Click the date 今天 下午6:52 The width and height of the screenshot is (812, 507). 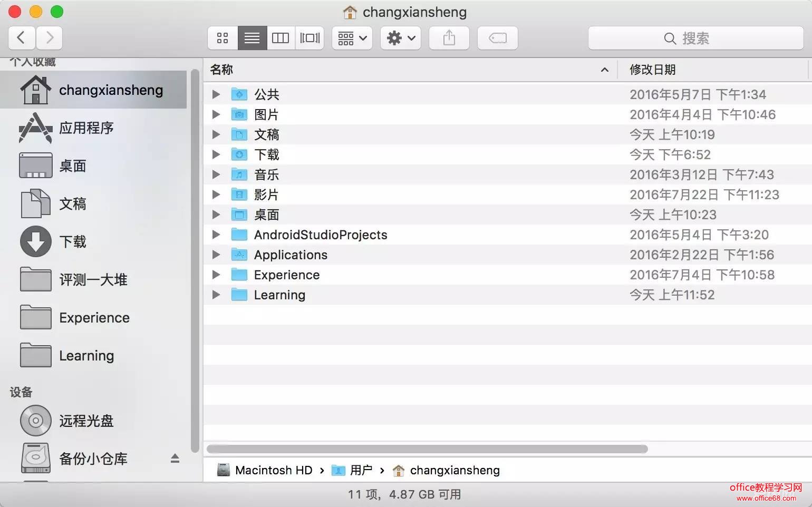670,154
